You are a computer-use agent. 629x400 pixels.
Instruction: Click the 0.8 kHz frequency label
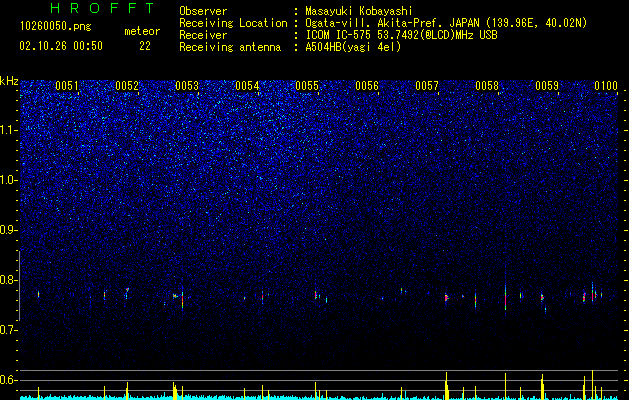(x=9, y=280)
